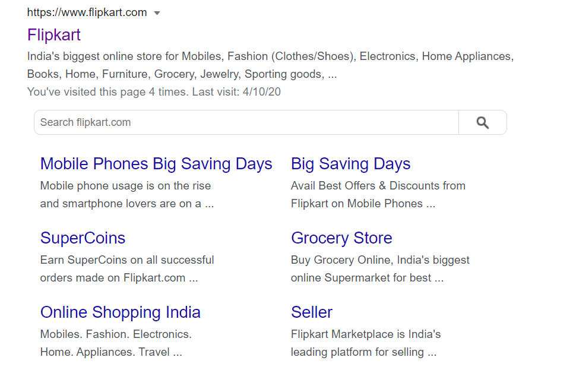Open the standalone Big Saving Days sitelink
The image size is (573, 392).
pos(350,164)
